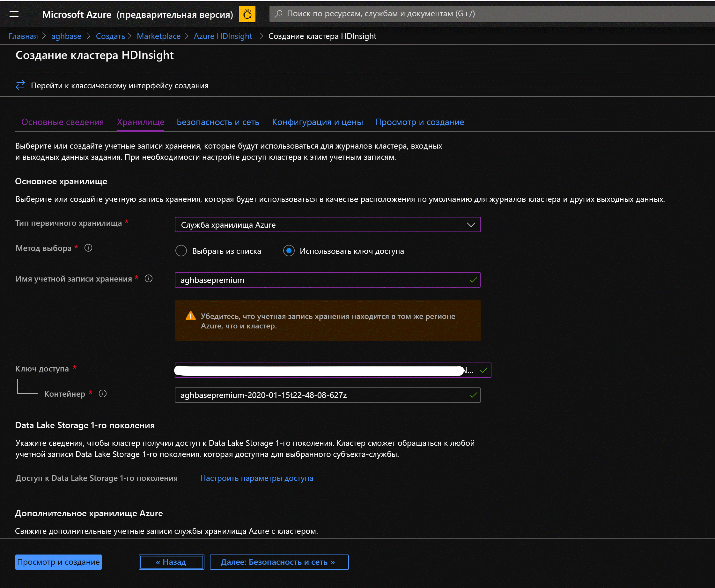The height and width of the screenshot is (588, 715).
Task: Go to Создать breadcrumb
Action: tap(110, 36)
